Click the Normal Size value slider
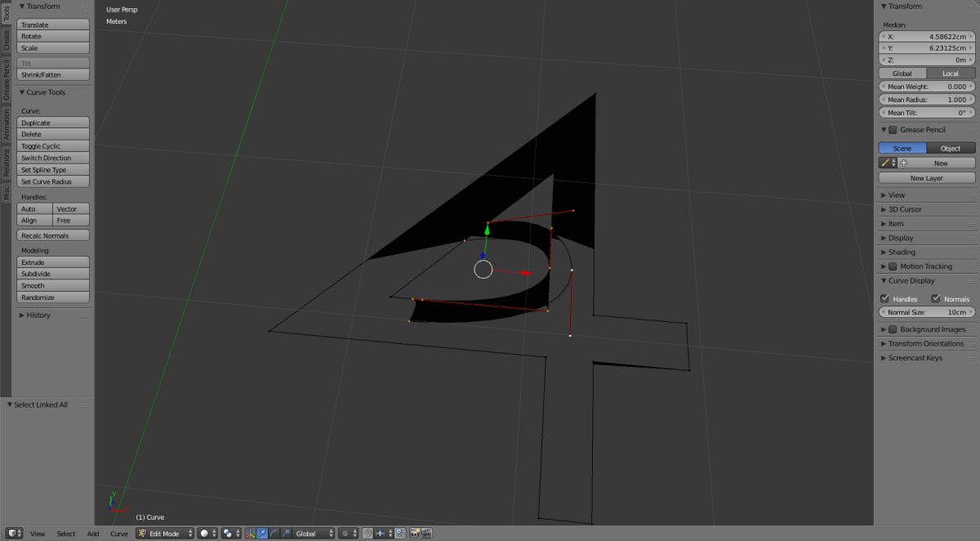Image resolution: width=980 pixels, height=541 pixels. [927, 312]
